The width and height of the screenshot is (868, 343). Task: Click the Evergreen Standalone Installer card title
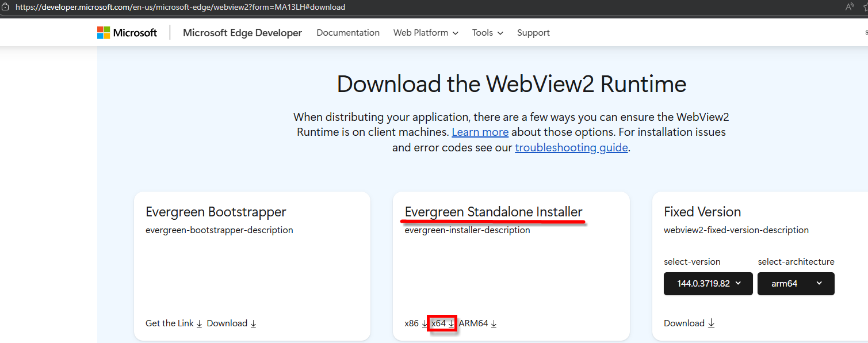[x=494, y=212]
